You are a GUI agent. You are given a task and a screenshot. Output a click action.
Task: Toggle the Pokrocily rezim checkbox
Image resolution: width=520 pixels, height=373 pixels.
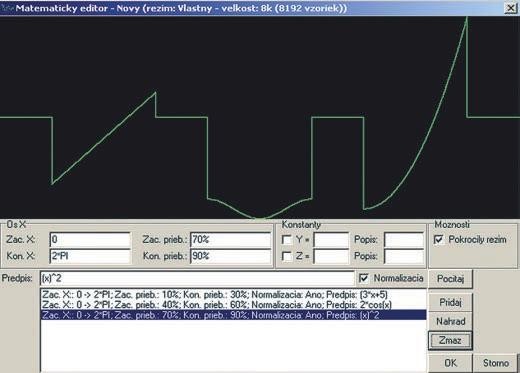[x=439, y=239]
